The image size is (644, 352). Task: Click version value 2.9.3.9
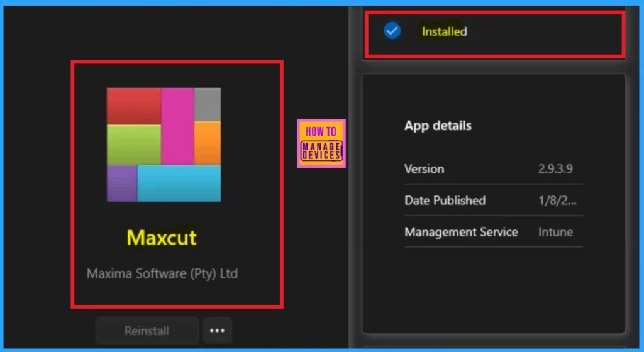click(555, 168)
